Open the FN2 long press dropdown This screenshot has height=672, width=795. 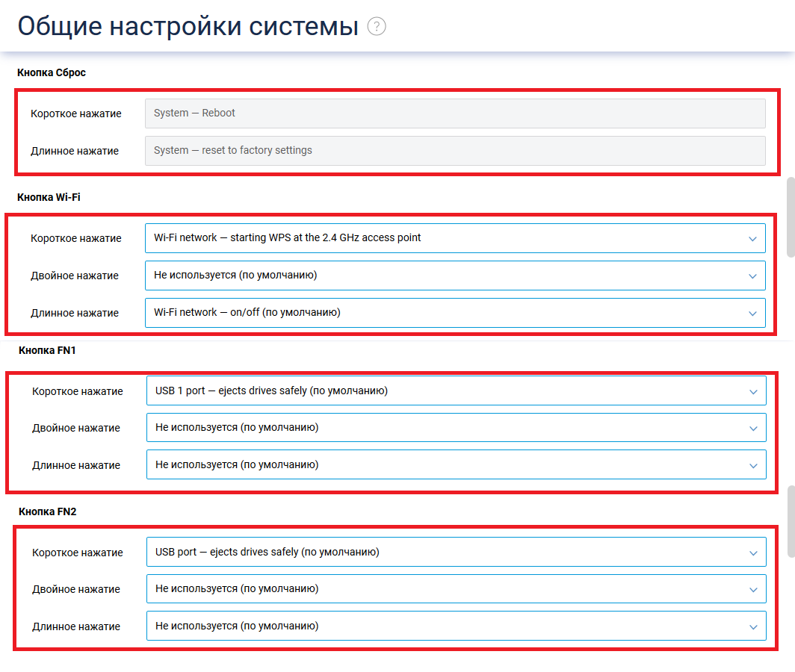tap(457, 626)
